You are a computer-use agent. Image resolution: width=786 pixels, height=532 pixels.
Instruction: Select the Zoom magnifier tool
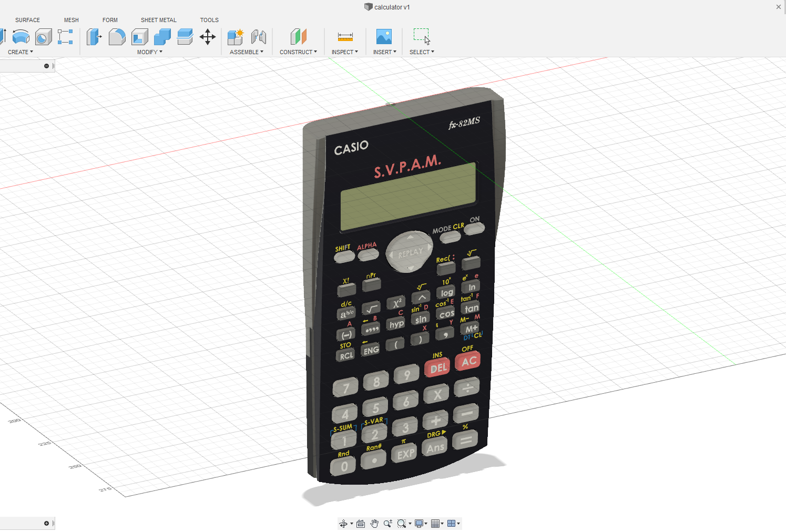[x=389, y=523]
